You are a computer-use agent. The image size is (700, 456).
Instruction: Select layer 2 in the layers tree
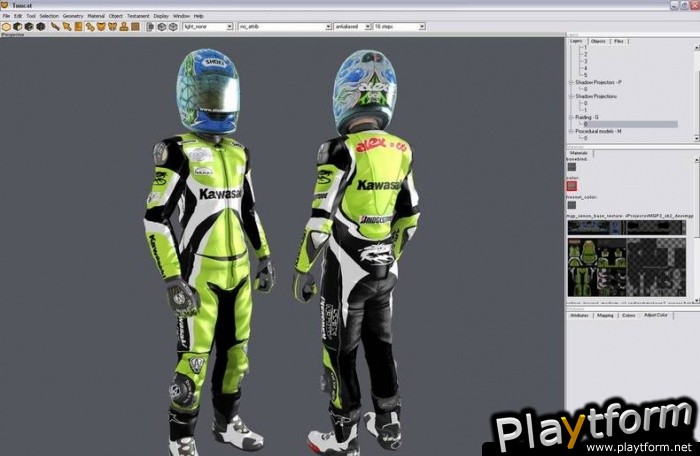[585, 54]
